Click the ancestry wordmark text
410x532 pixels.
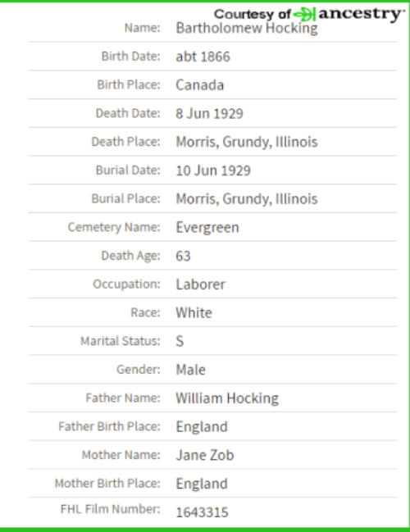(x=362, y=14)
